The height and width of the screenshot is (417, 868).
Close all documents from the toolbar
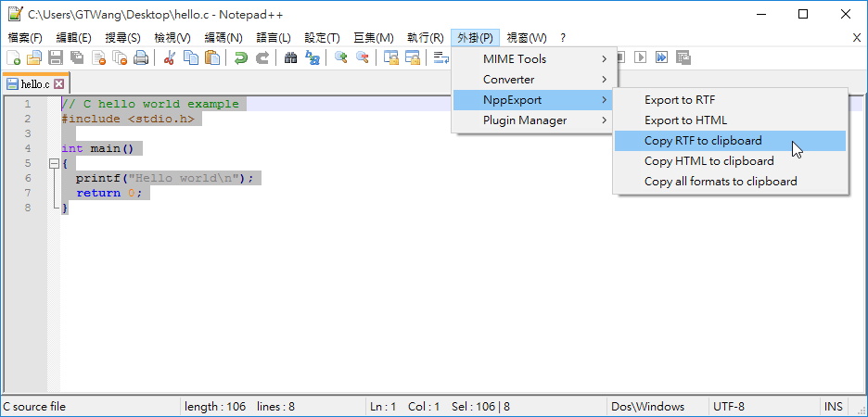[x=120, y=57]
